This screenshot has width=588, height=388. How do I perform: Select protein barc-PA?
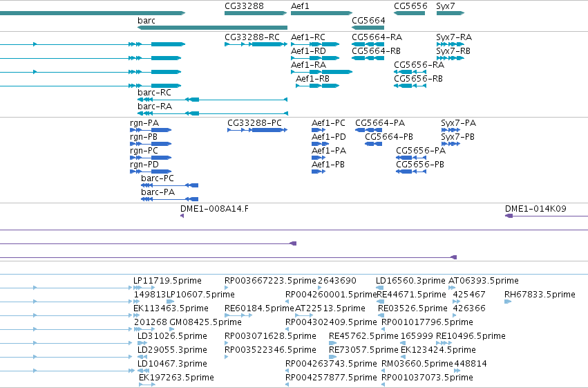point(169,200)
